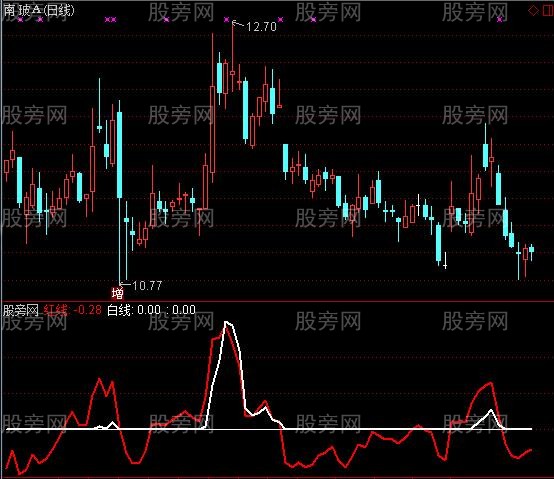Click the 红线: -0.28 indicator value

(x=72, y=310)
